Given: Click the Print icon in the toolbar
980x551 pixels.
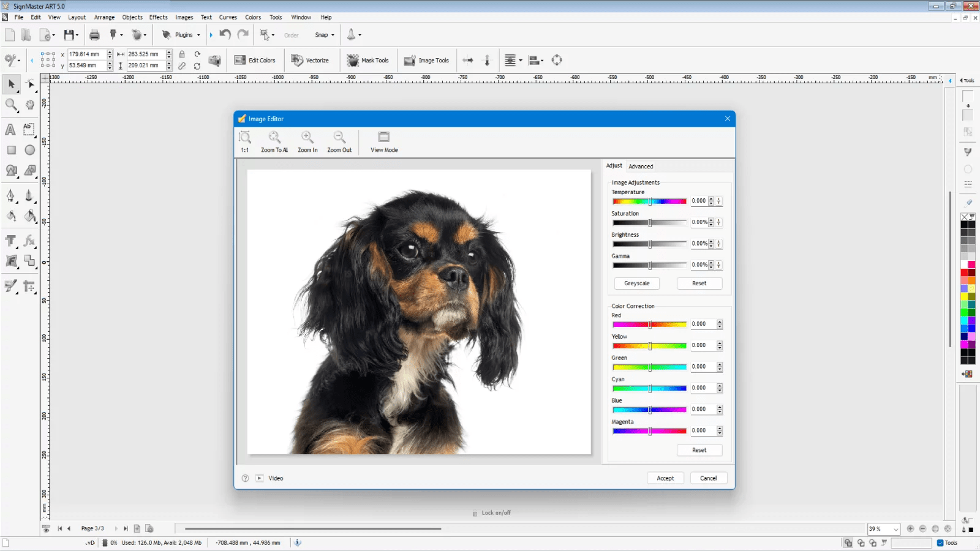Looking at the screenshot, I should 94,35.
